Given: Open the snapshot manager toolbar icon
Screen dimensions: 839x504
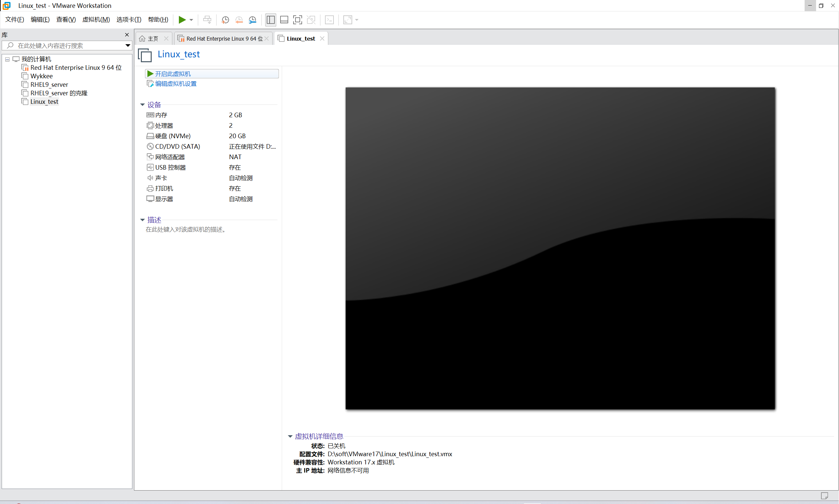Looking at the screenshot, I should coord(252,20).
